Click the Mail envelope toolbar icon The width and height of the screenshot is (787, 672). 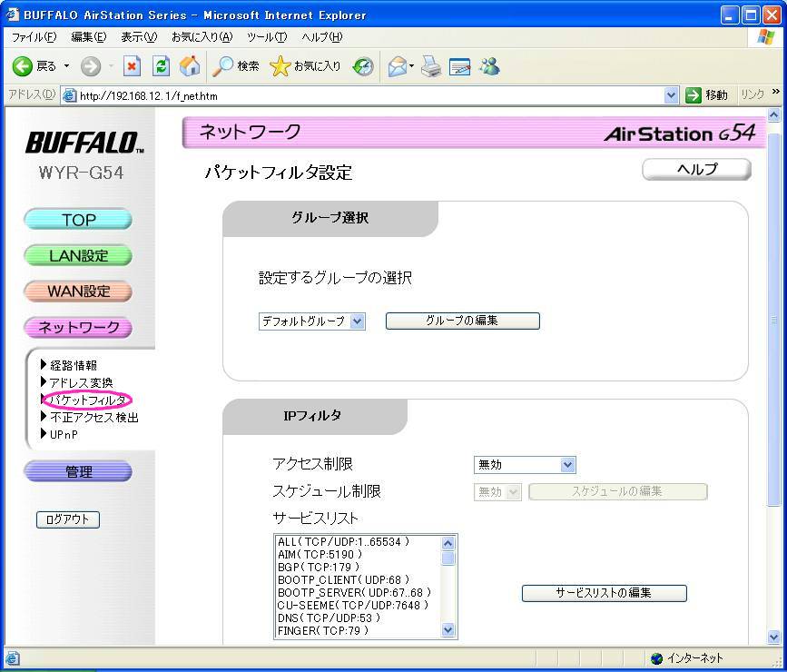[x=397, y=66]
